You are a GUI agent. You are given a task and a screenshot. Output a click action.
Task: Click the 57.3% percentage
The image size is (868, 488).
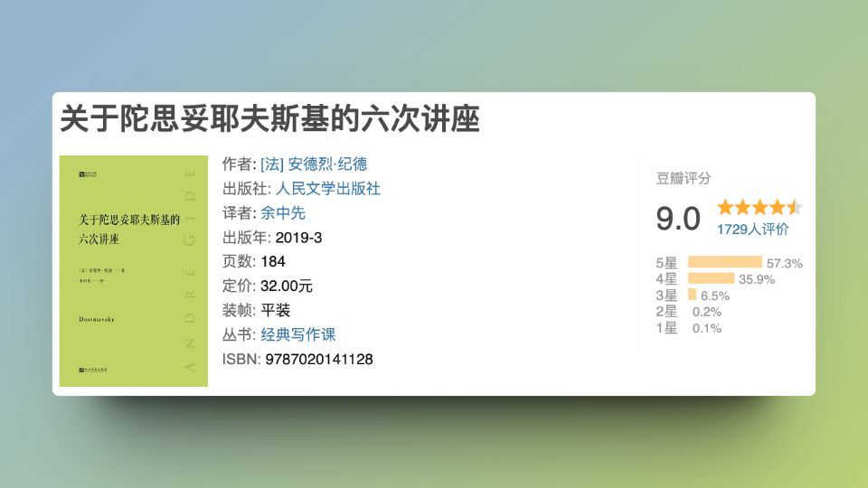(x=785, y=263)
